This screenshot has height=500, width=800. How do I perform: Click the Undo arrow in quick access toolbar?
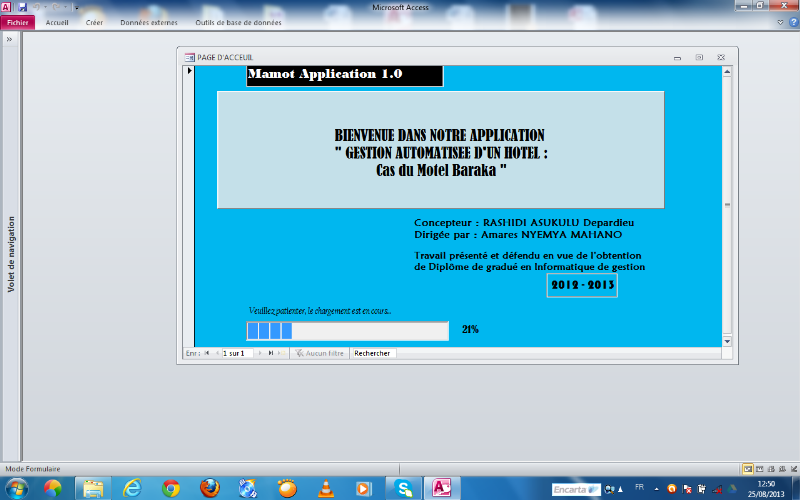(36, 7)
